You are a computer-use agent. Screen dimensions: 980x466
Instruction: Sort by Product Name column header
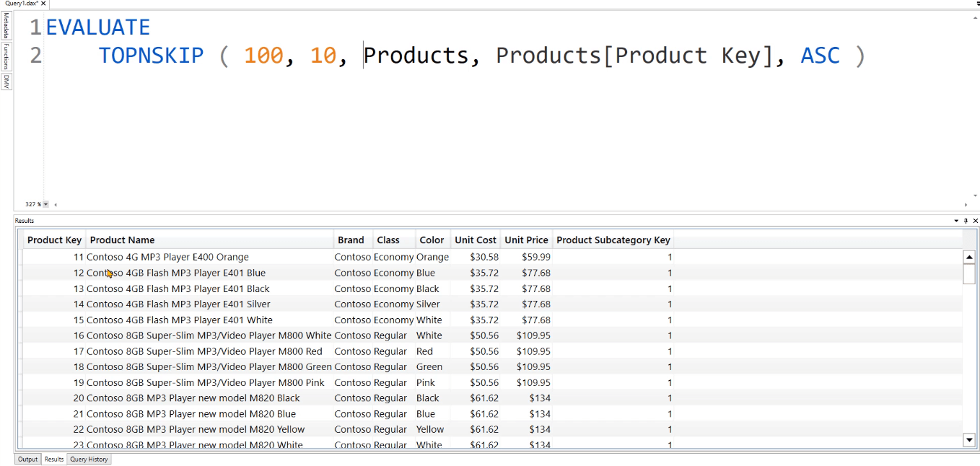(x=209, y=240)
